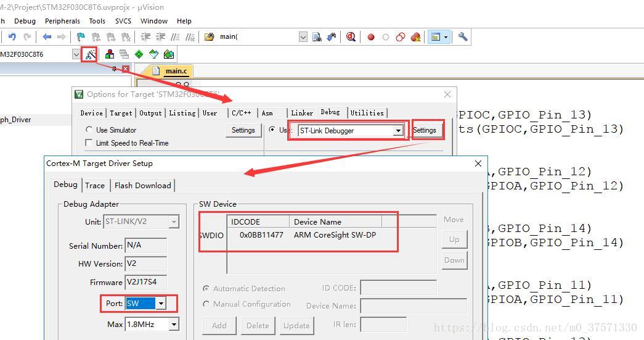644x340 pixels.
Task: Open the target selection dropdown STM32F030C8T6
Action: pos(76,54)
